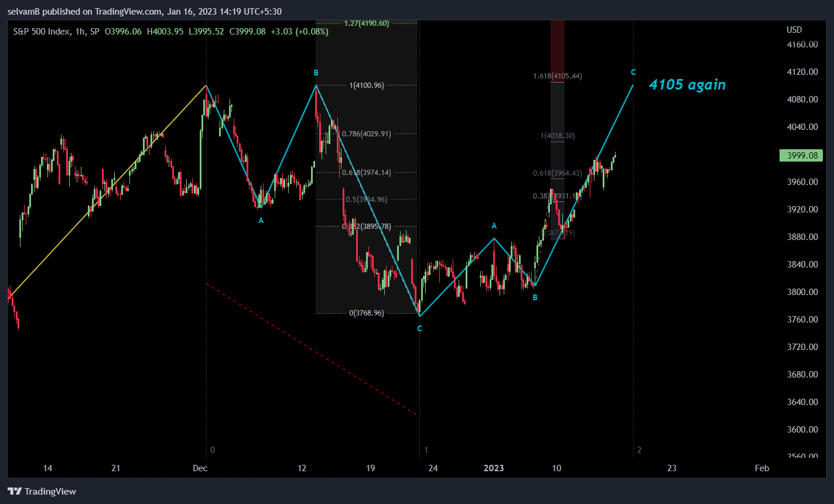
Task: Select the USD currency label on price axis
Action: (x=794, y=30)
